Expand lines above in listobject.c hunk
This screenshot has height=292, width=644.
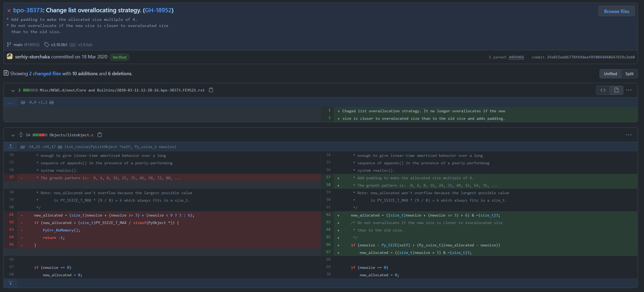pyautogui.click(x=11, y=146)
